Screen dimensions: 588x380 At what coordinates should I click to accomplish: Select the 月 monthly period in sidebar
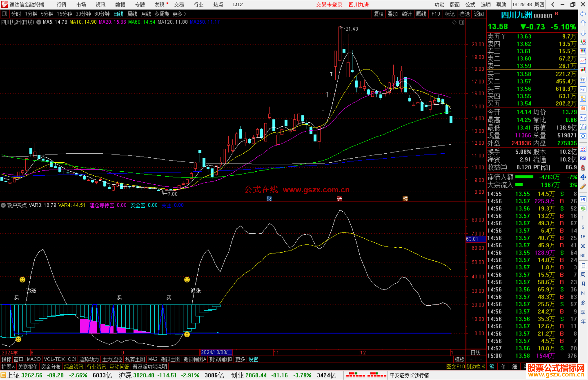point(583,284)
